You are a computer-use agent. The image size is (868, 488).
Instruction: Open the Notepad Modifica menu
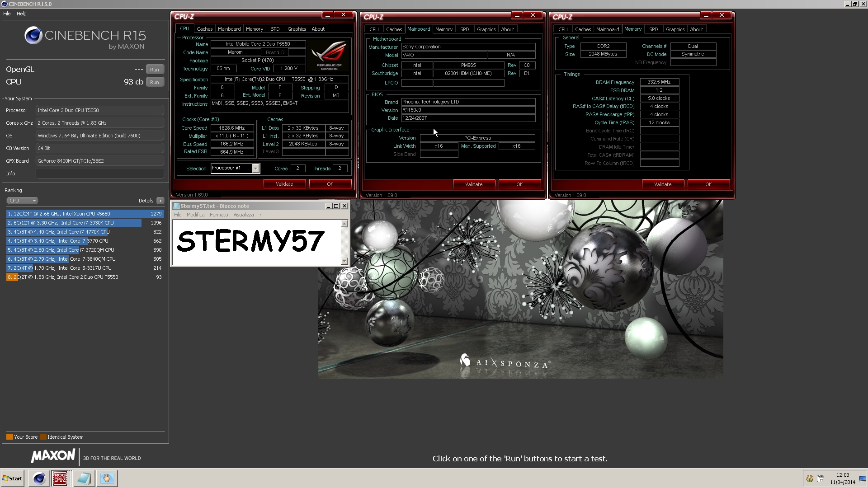pos(195,215)
